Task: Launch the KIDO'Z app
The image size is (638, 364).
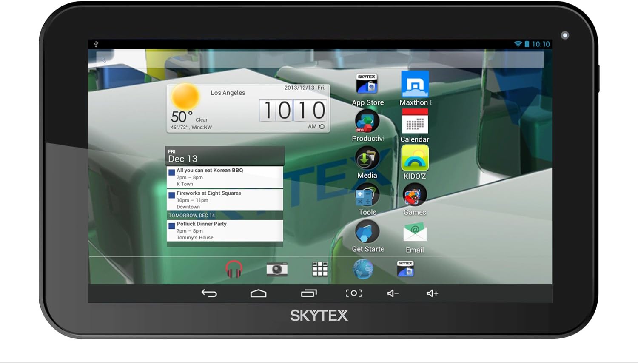Action: 415,158
